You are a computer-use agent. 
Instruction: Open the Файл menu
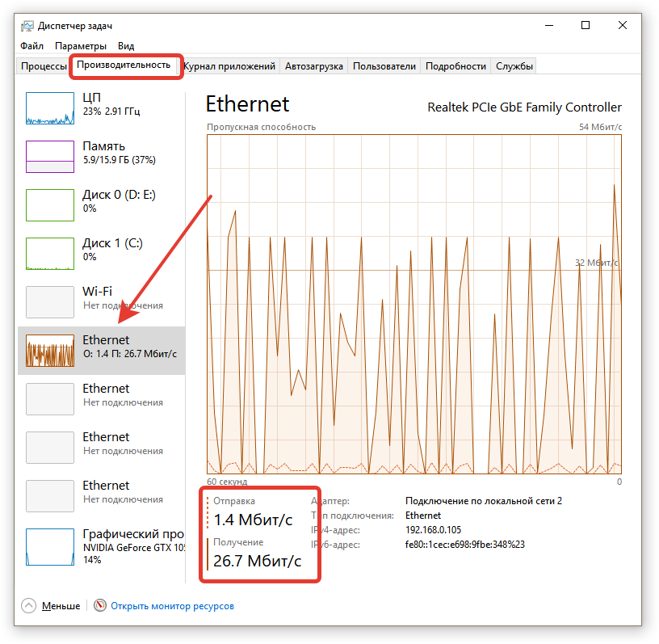pos(32,46)
